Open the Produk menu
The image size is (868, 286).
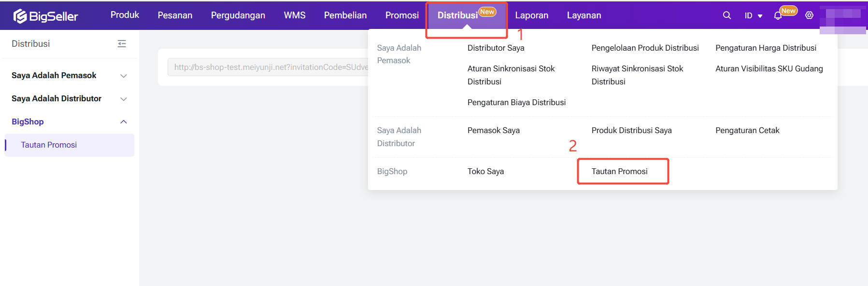125,15
